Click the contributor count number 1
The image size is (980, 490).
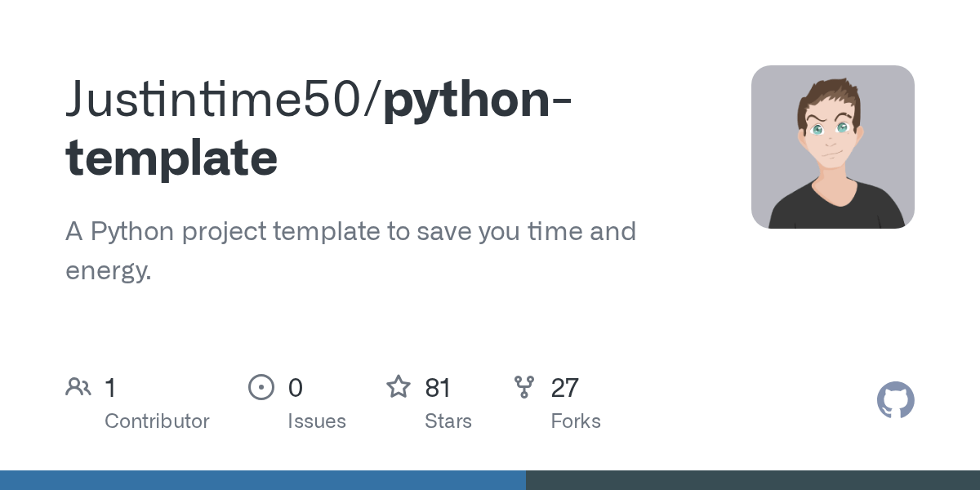(110, 388)
